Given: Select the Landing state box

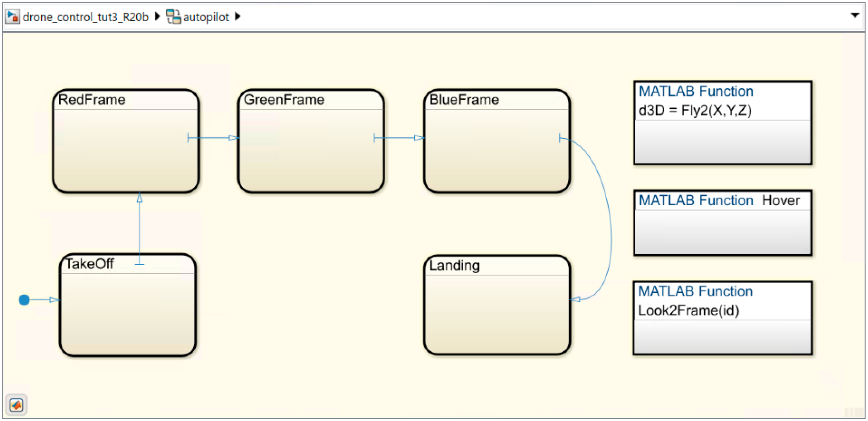Looking at the screenshot, I should click(497, 314).
